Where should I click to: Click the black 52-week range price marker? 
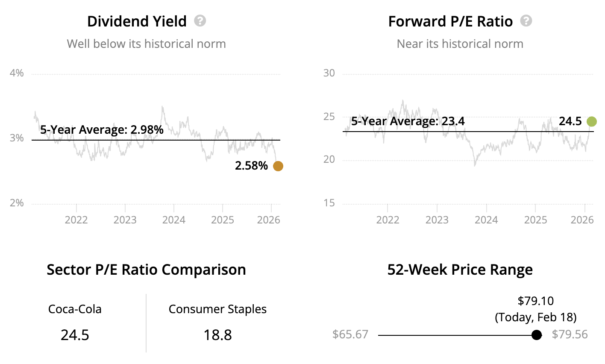537,335
